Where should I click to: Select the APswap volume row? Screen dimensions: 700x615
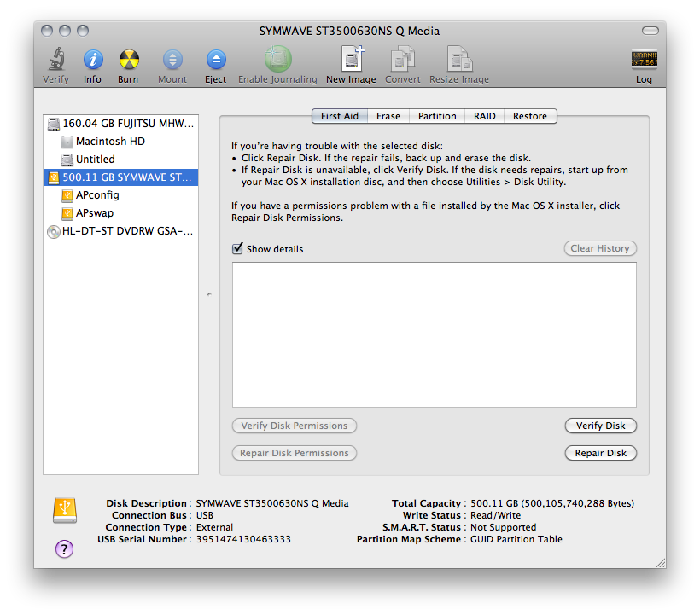(x=120, y=212)
